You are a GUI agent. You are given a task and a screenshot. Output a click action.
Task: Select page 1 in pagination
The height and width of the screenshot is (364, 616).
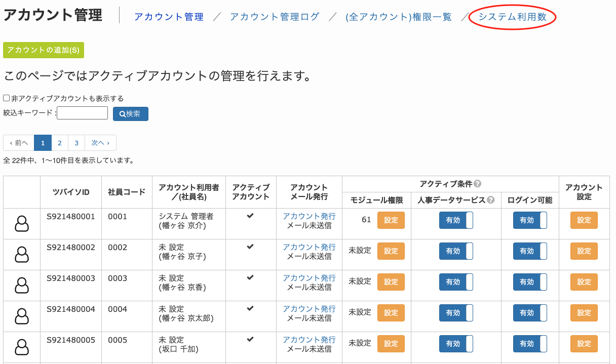click(x=43, y=143)
